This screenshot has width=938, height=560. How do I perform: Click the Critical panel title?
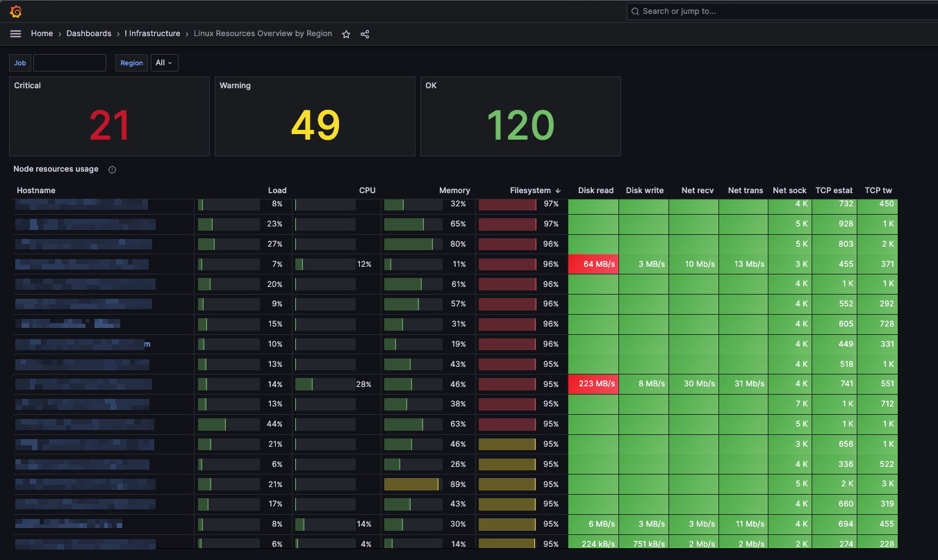pyautogui.click(x=28, y=85)
